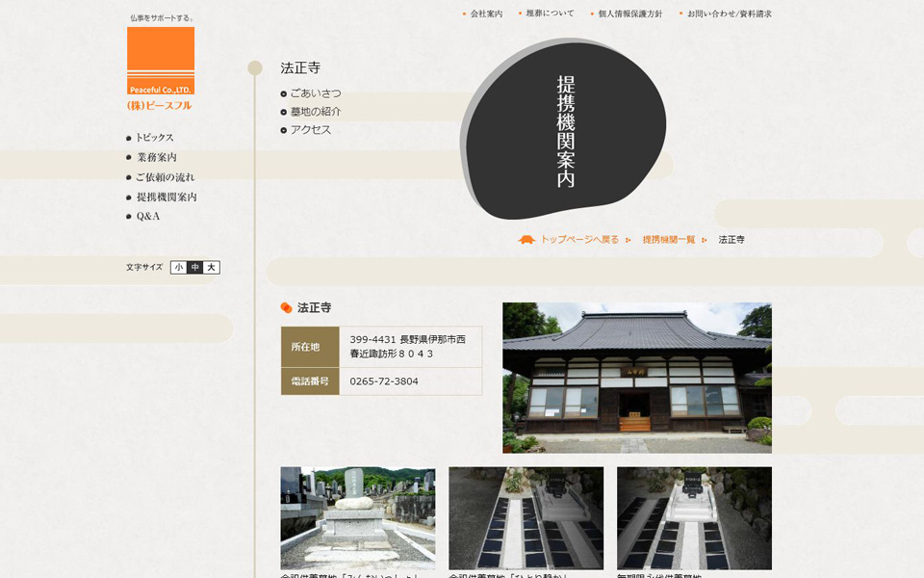The width and height of the screenshot is (924, 578).
Task: Click the 法正寺 page title above ごあいさつ
Action: pyautogui.click(x=300, y=67)
